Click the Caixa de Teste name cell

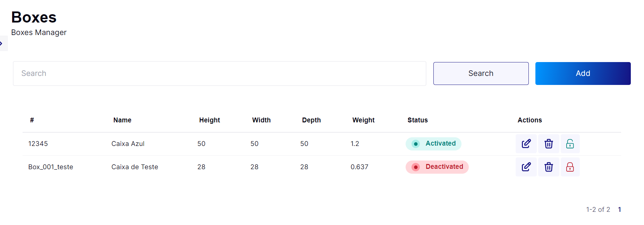point(135,167)
